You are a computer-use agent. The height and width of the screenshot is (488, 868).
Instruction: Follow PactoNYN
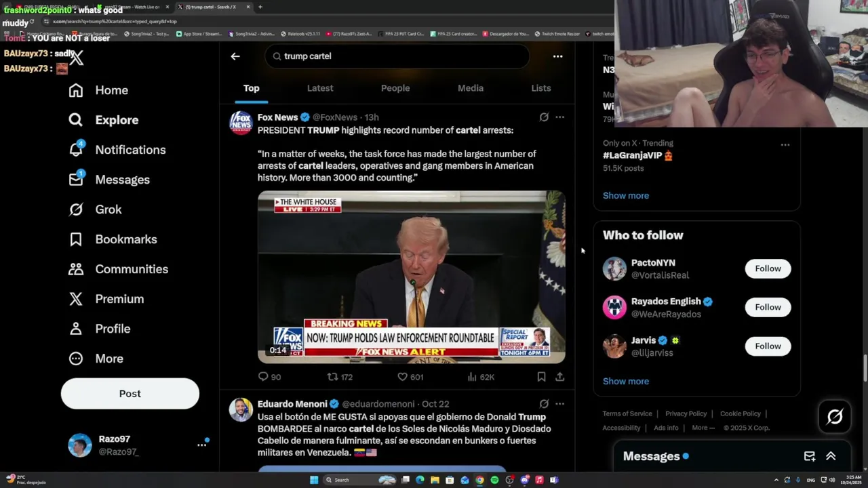click(x=768, y=268)
